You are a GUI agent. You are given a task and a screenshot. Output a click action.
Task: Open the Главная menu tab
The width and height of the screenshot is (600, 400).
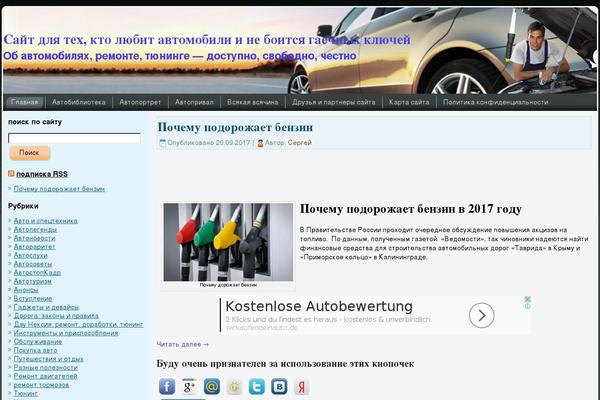24,102
